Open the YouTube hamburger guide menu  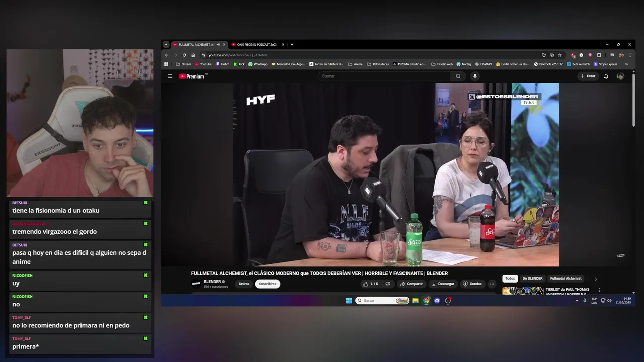[x=170, y=76]
